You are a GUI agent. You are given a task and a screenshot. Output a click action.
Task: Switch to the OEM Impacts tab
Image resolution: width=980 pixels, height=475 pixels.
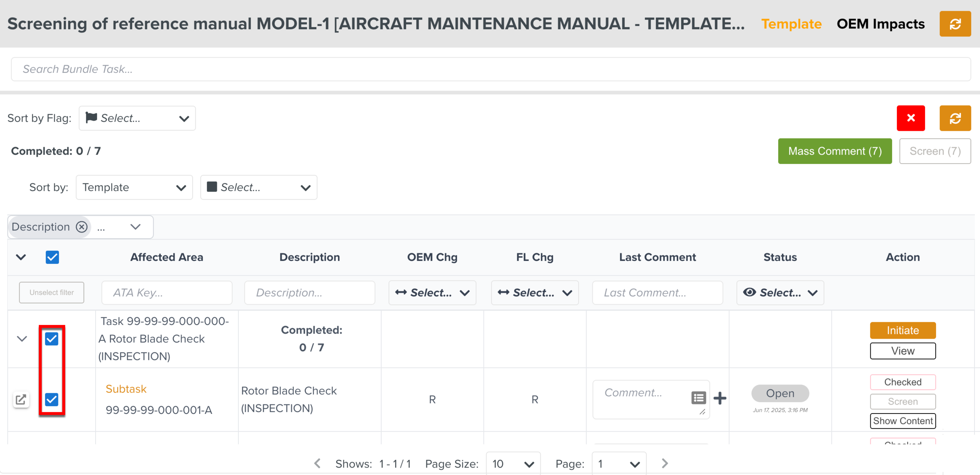click(880, 24)
